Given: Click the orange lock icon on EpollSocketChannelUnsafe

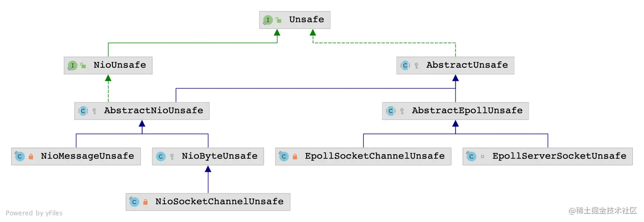Looking at the screenshot, I should coord(295,156).
